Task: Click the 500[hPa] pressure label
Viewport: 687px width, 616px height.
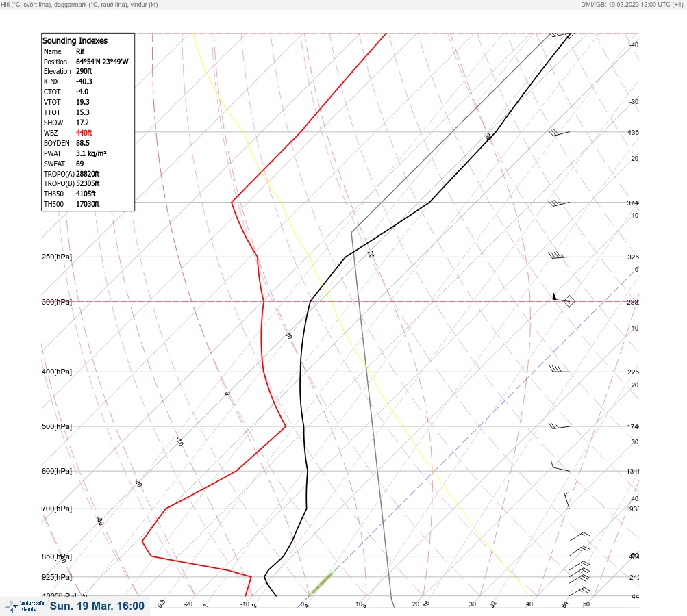Action: (x=57, y=426)
